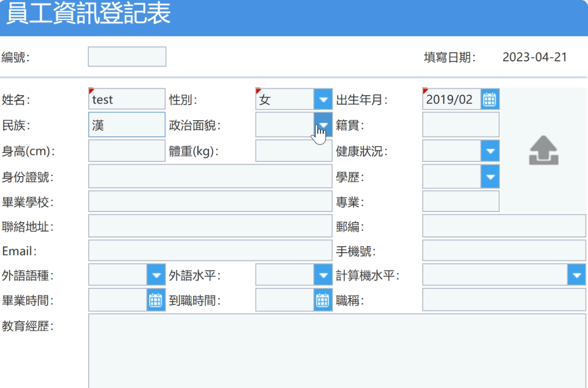The image size is (588, 388).
Task: Click the 身份證號 input field
Action: (x=210, y=177)
